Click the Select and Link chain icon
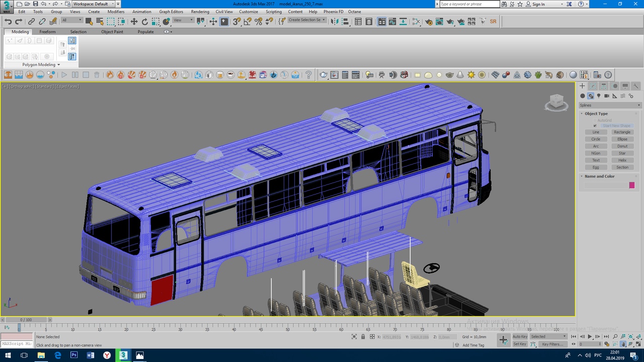 tap(31, 22)
